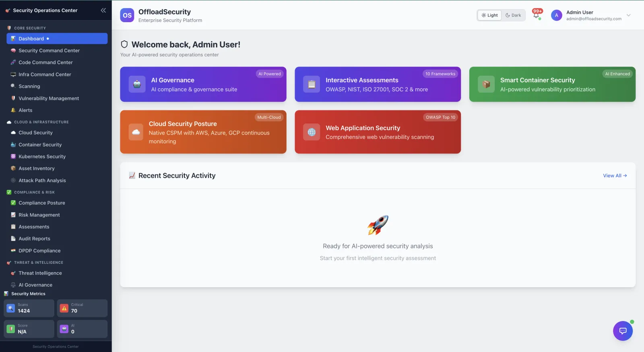644x352 pixels.
Task: Click the AI Governance sidebar icon
Action: pos(13,285)
